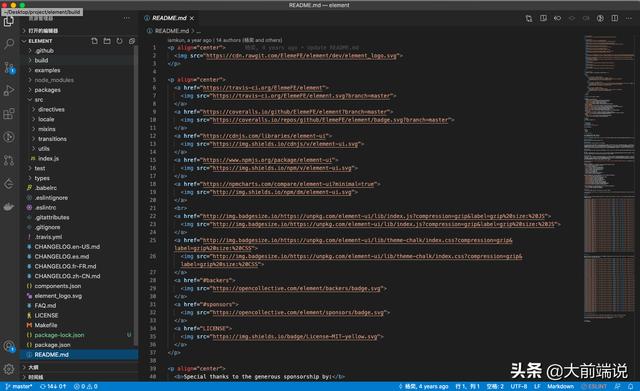Open CHANGELOG.zh-CN.md file

80,276
